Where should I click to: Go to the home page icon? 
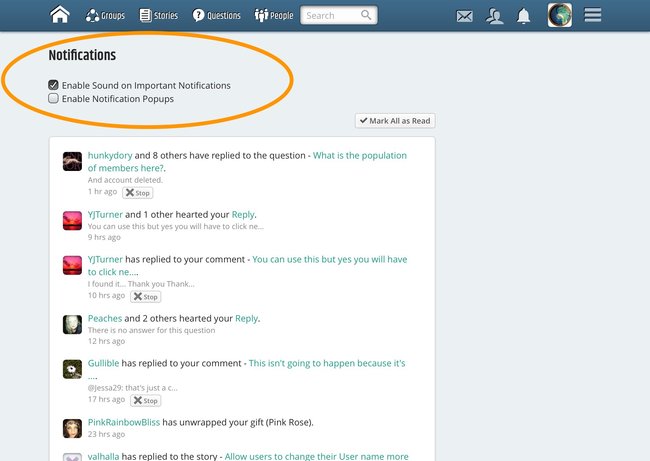click(x=61, y=15)
